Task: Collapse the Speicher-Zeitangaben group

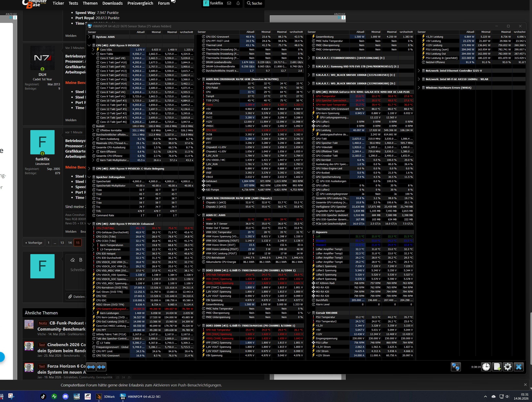Action: (89, 177)
